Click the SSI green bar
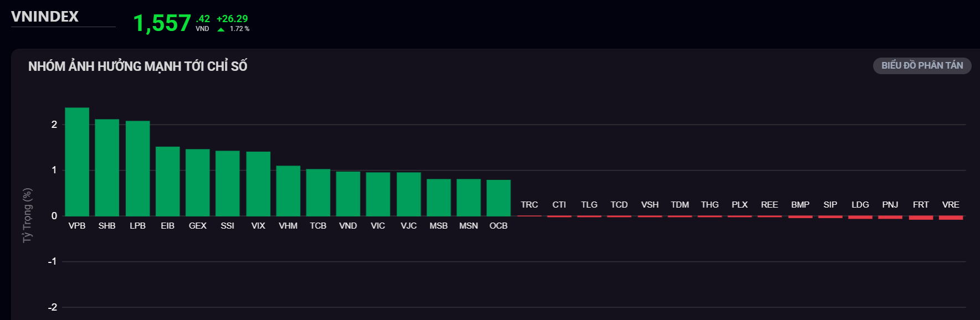980x320 pixels. click(227, 183)
